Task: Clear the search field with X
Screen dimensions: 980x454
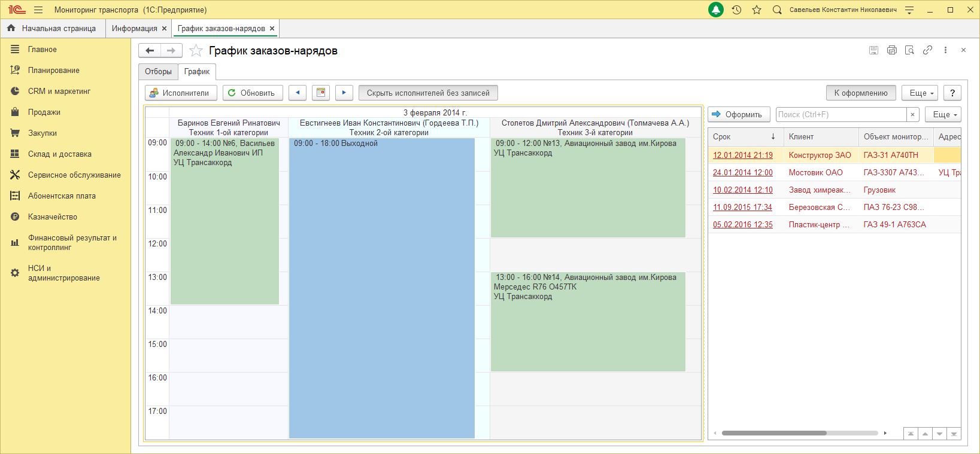Action: click(913, 114)
